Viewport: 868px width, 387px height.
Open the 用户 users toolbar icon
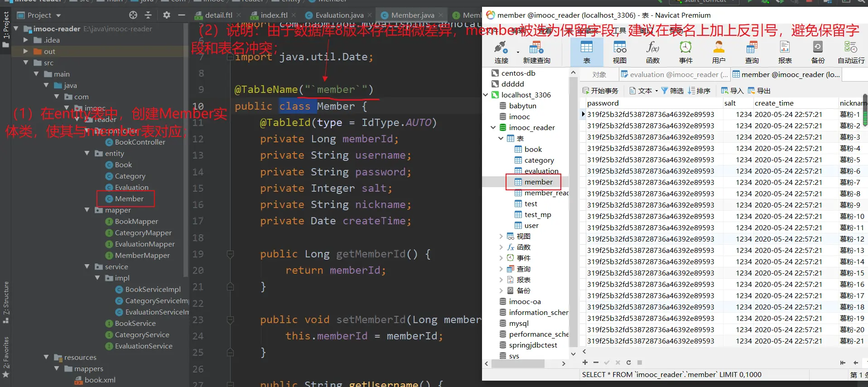click(x=719, y=52)
